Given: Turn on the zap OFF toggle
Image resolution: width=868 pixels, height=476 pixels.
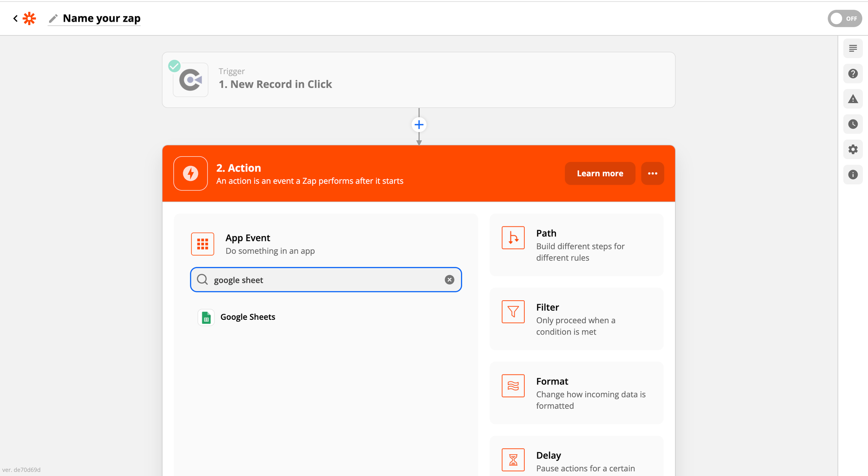Looking at the screenshot, I should [x=845, y=19].
